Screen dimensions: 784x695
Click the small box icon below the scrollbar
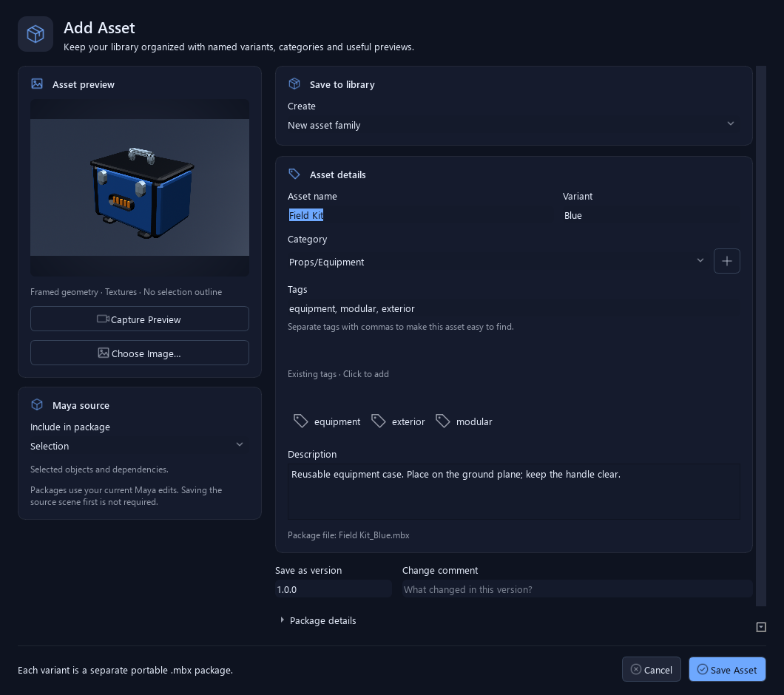click(761, 627)
